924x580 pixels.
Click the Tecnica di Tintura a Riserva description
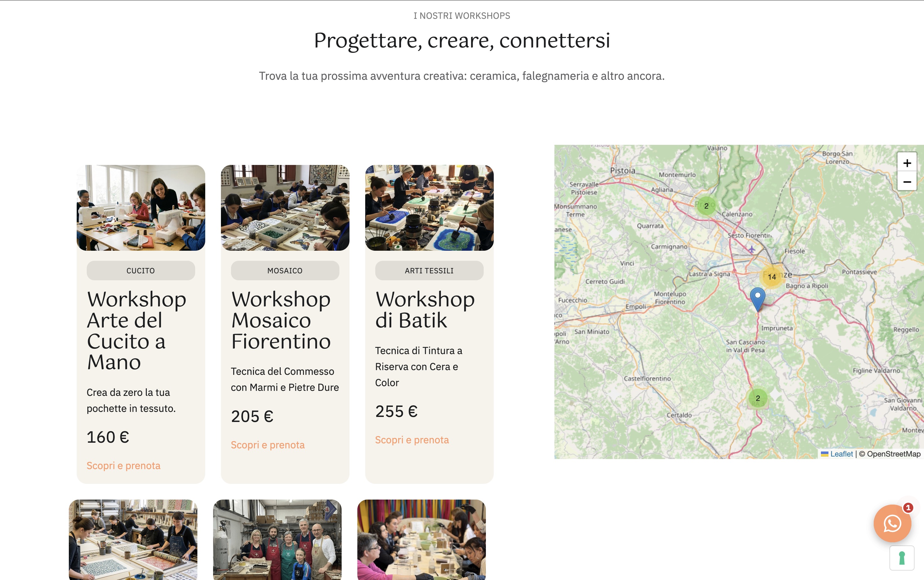click(419, 367)
